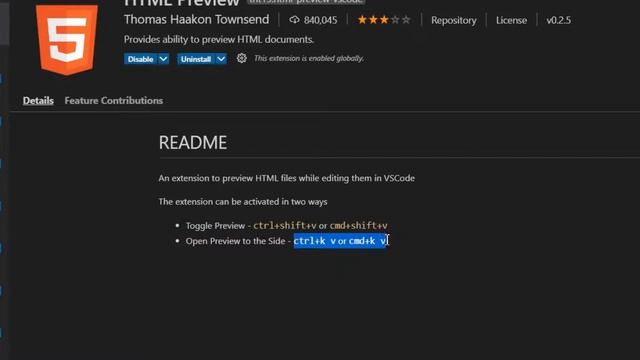Disable the HTML Preview extension
640x360 pixels.
[140, 59]
